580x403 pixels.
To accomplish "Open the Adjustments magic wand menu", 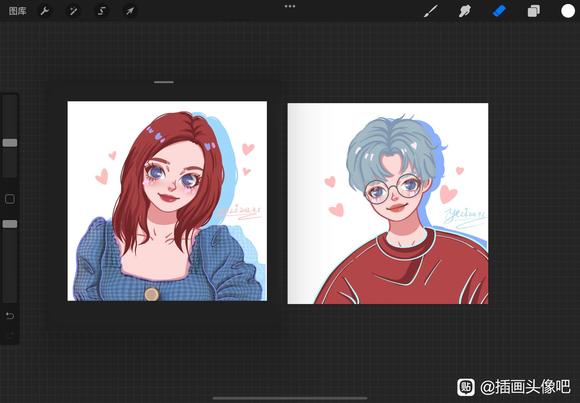I will (x=73, y=11).
